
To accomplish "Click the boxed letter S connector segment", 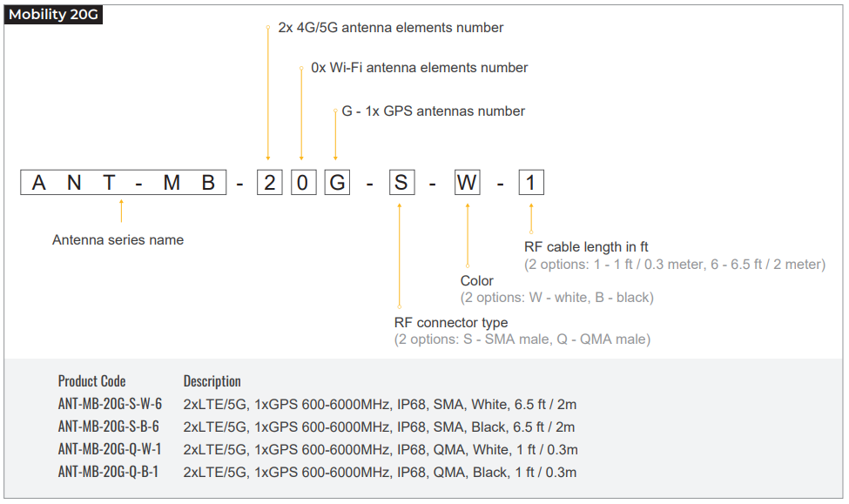I will click(401, 183).
